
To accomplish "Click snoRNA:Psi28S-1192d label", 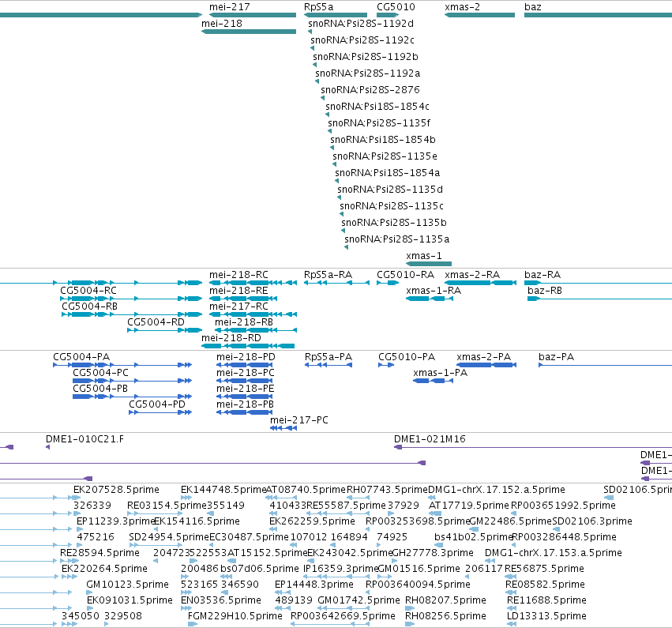I will [361, 24].
